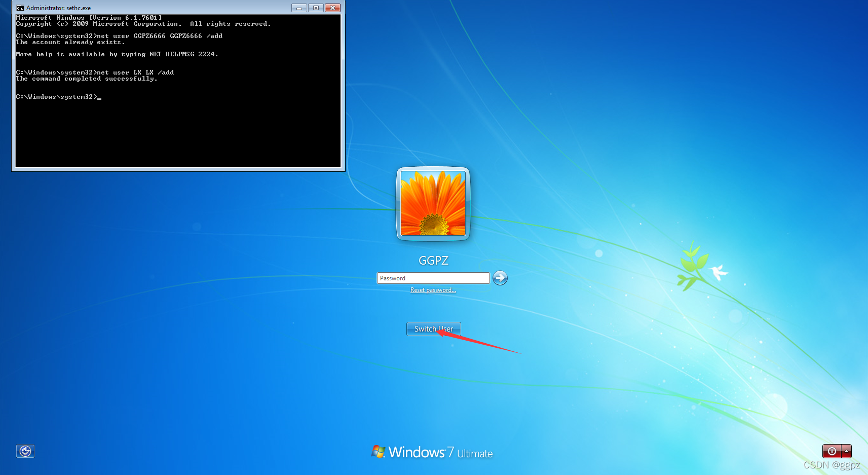The image size is (868, 475).
Task: Submit password with the arrow button
Action: 500,278
